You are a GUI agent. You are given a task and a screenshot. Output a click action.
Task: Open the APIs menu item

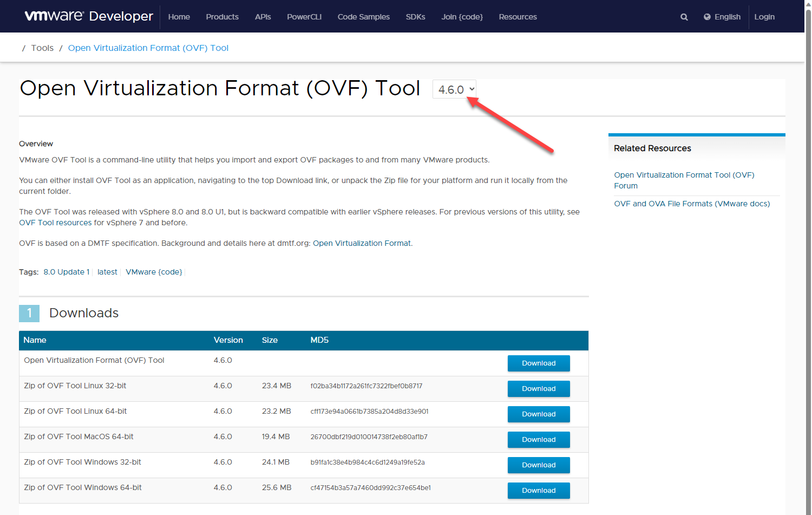tap(263, 17)
